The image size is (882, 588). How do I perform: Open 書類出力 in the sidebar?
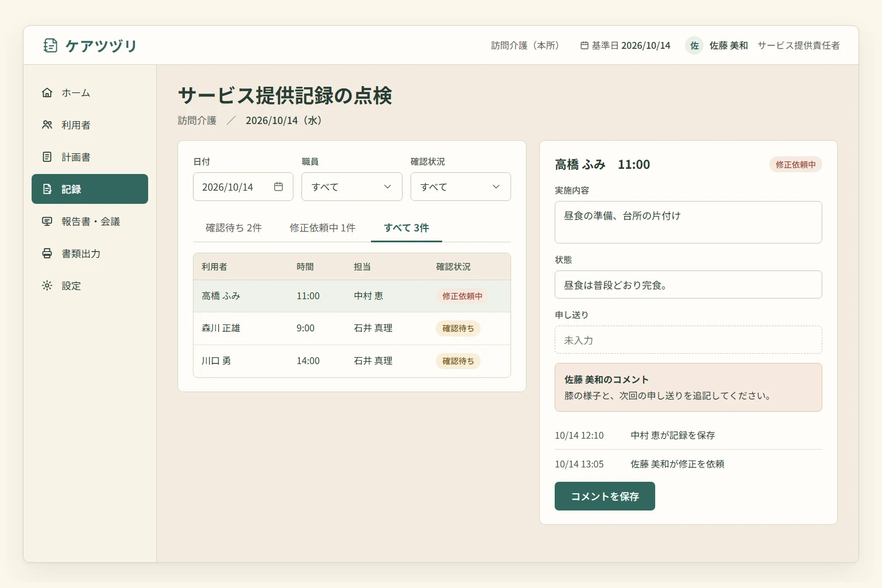pos(90,253)
